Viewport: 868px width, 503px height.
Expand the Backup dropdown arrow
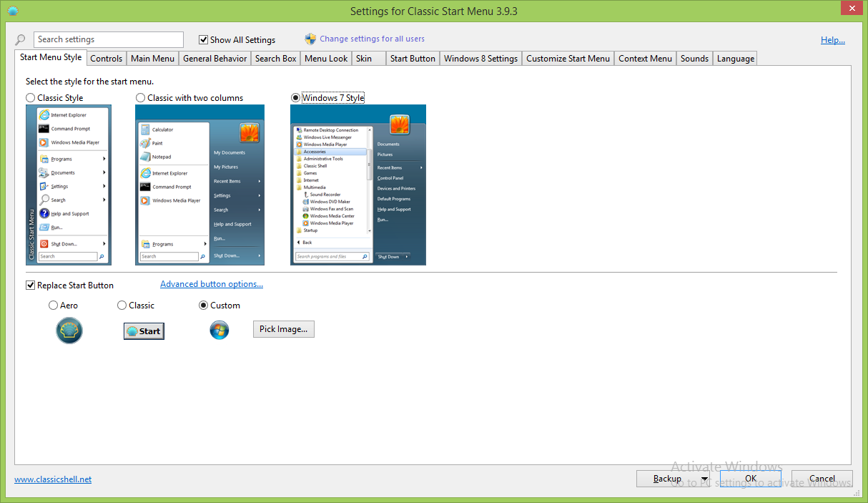pyautogui.click(x=704, y=479)
